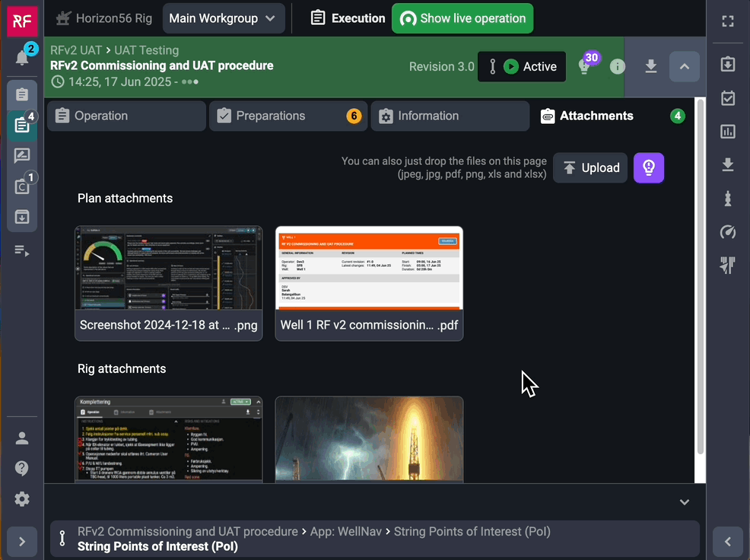This screenshot has width=750, height=560.
Task: Show live operation
Action: coord(462,18)
